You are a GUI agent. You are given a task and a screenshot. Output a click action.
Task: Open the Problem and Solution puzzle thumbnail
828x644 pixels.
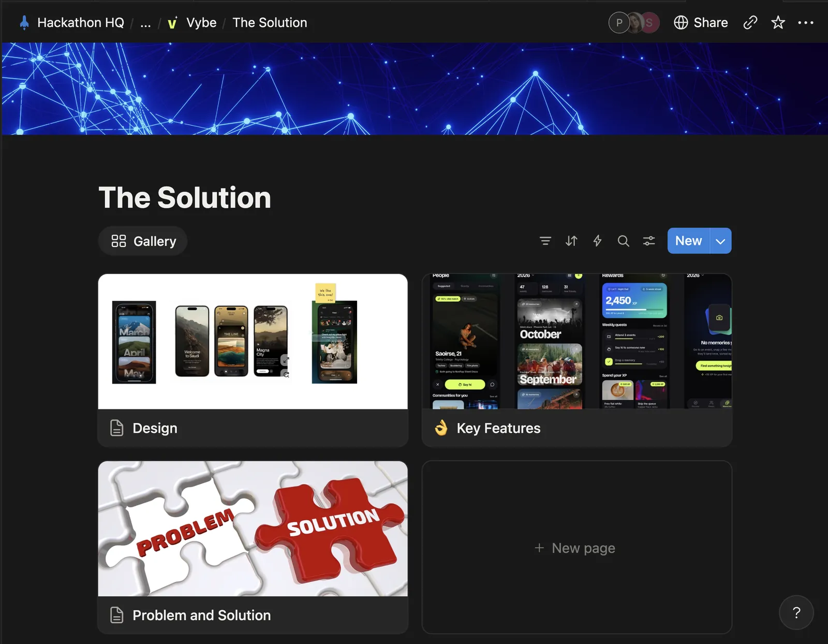click(253, 529)
